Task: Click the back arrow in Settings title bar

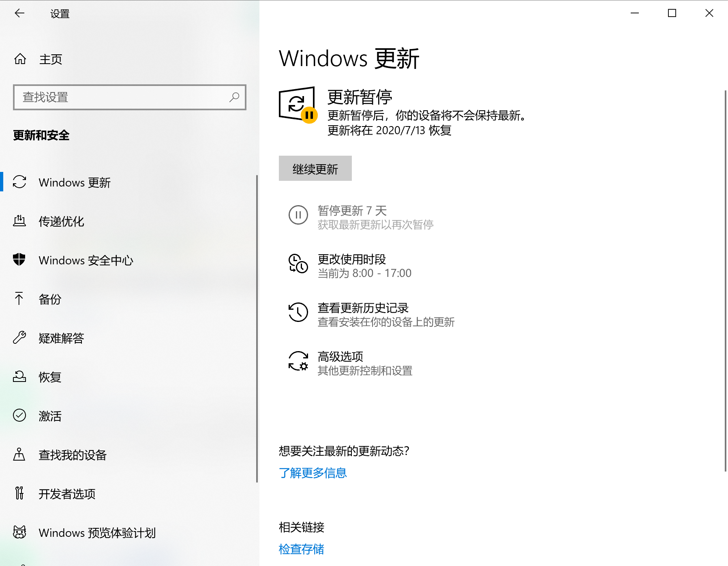Action: [19, 13]
